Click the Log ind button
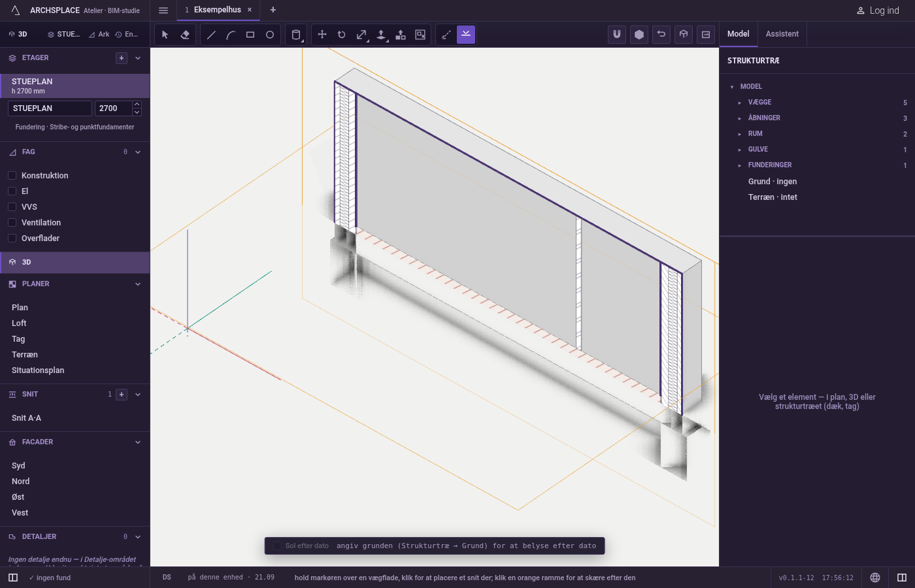915x588 pixels. [x=878, y=10]
